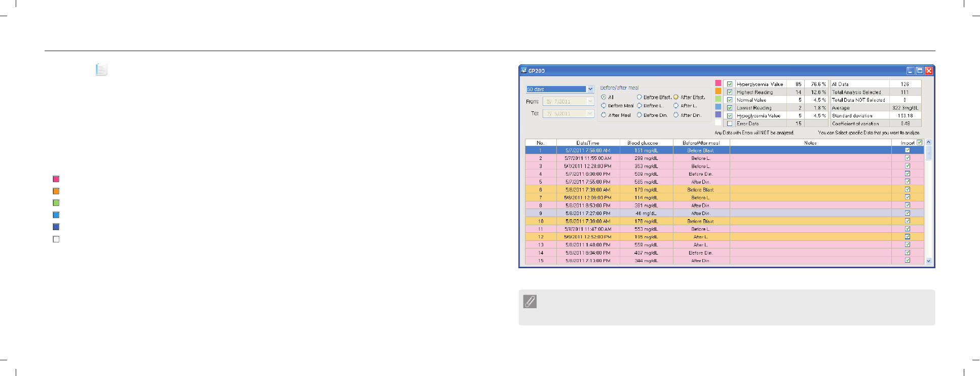Open the 60 days period dropdown

pyautogui.click(x=590, y=89)
